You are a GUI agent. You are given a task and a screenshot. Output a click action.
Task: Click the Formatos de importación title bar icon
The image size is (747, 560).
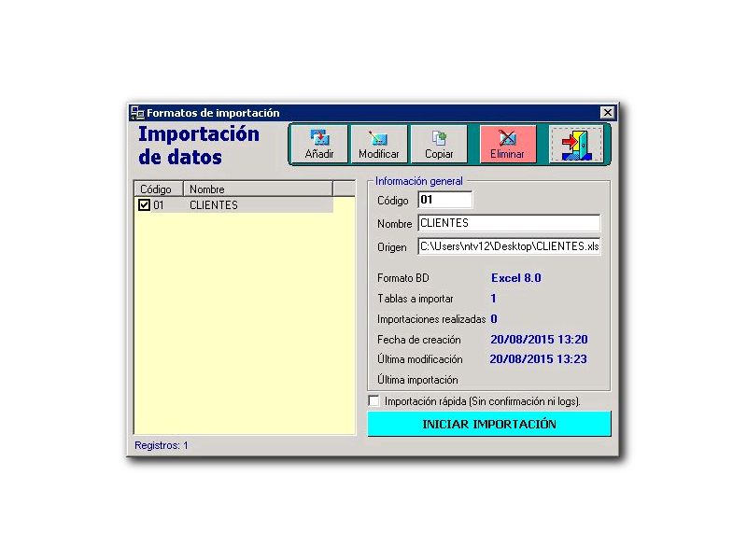click(x=137, y=112)
